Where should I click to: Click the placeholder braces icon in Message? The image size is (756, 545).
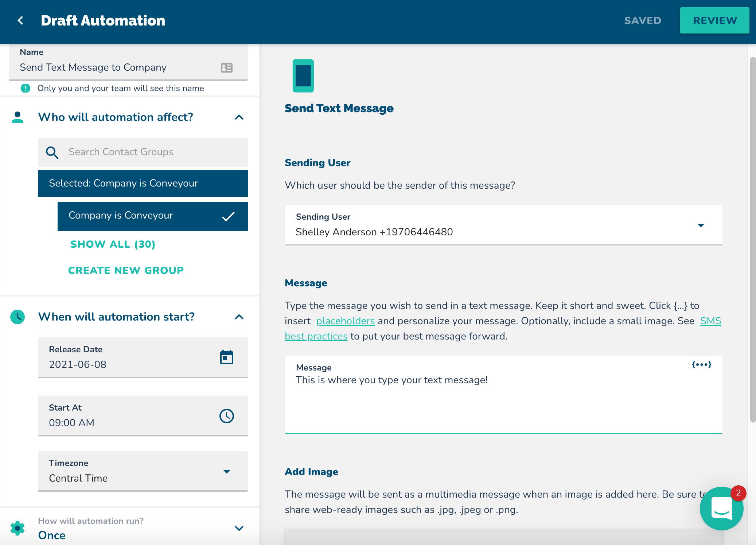tap(701, 365)
